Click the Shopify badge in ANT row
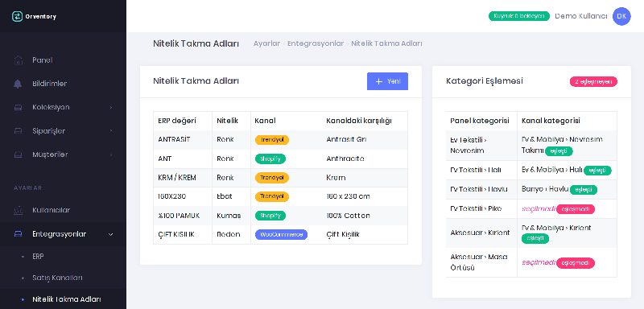644x309 pixels. 270,159
